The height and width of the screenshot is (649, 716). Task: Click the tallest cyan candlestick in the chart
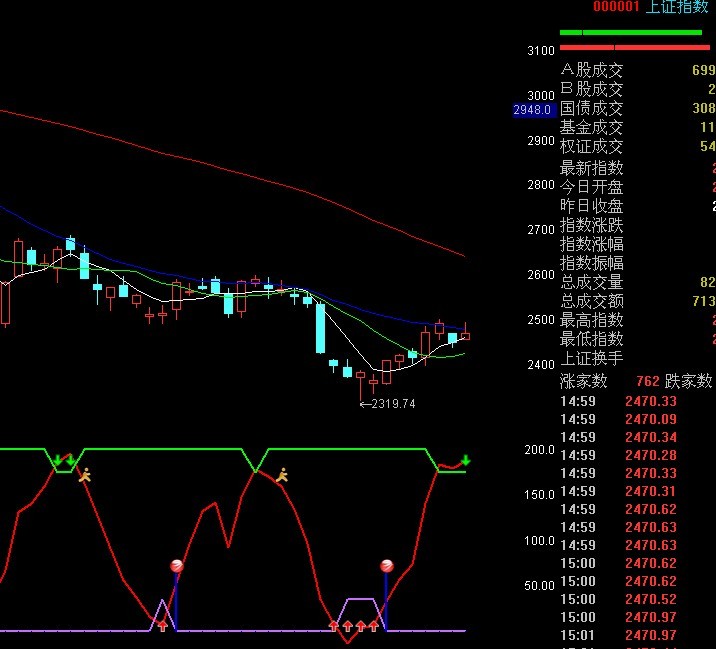321,328
